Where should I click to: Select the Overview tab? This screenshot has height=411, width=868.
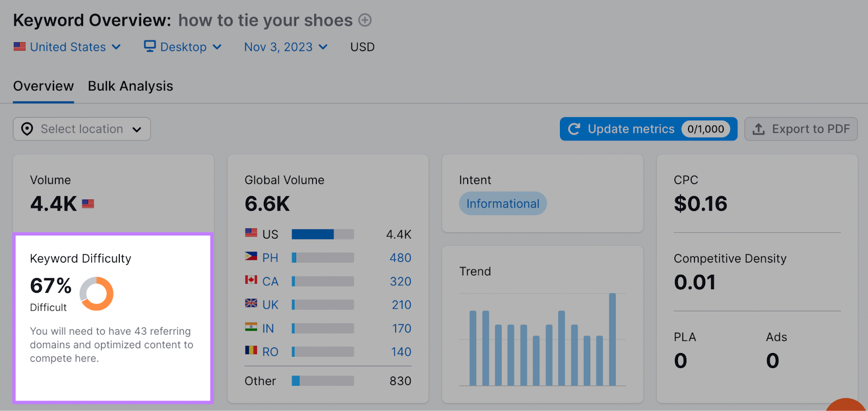coord(43,86)
